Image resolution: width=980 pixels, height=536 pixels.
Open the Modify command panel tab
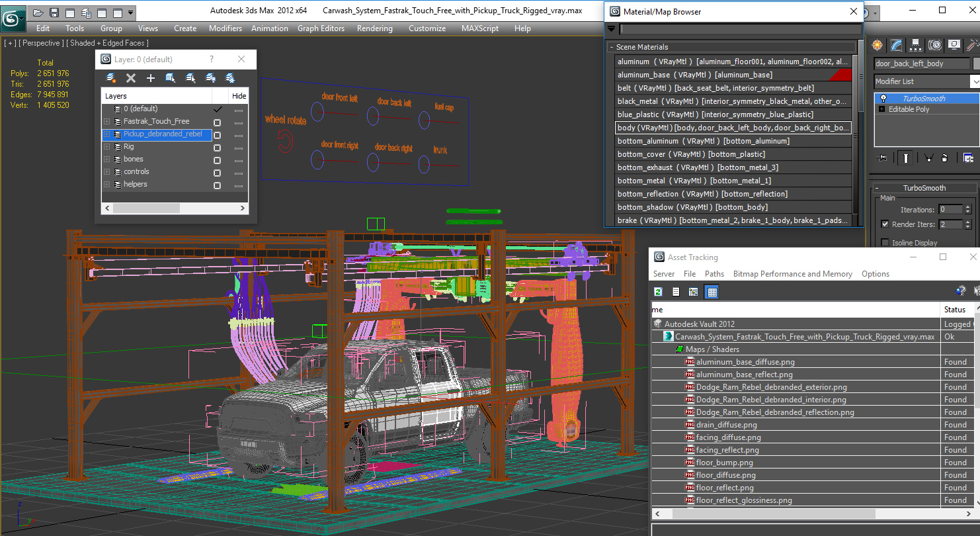point(896,45)
